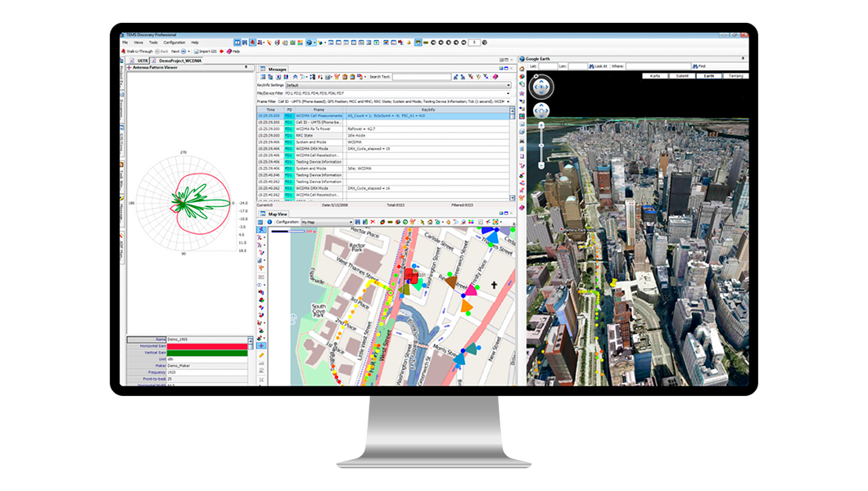Click the Back navigation button
Image resolution: width=868 pixels, height=491 pixels.
pos(162,52)
